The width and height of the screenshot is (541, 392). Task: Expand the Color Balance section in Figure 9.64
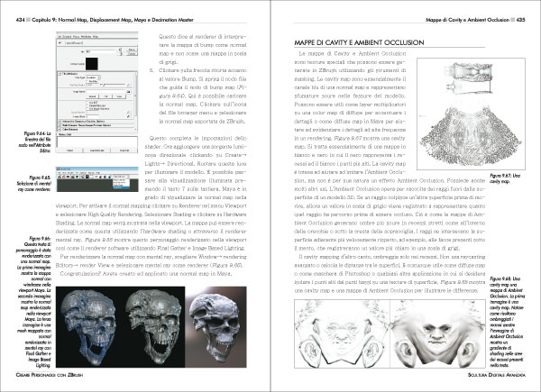60,129
